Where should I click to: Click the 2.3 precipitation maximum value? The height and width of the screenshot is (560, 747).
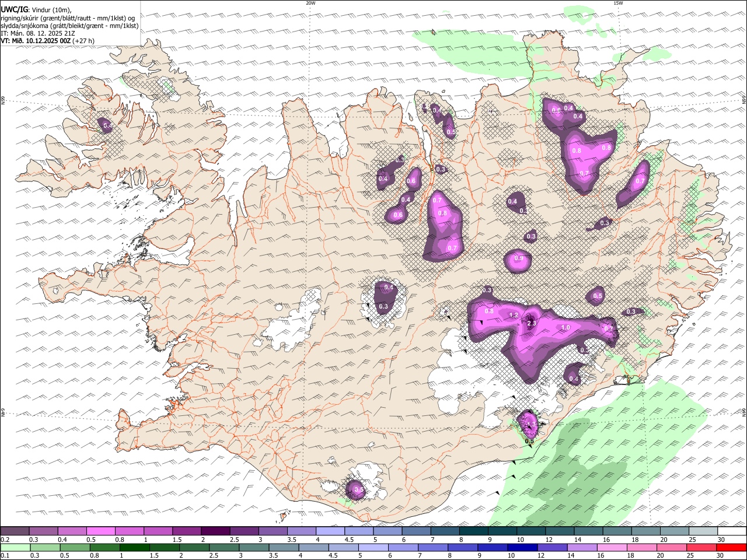tap(531, 323)
